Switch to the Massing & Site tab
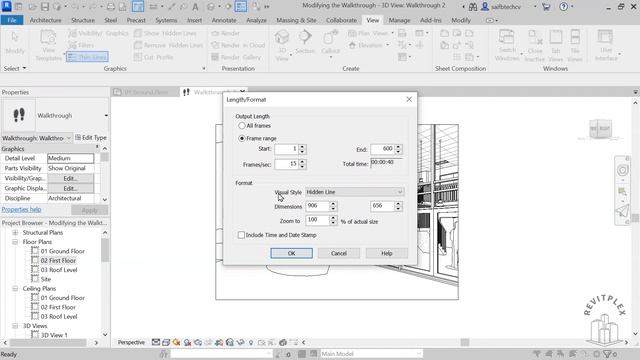This screenshot has width=640, height=360. tap(296, 20)
